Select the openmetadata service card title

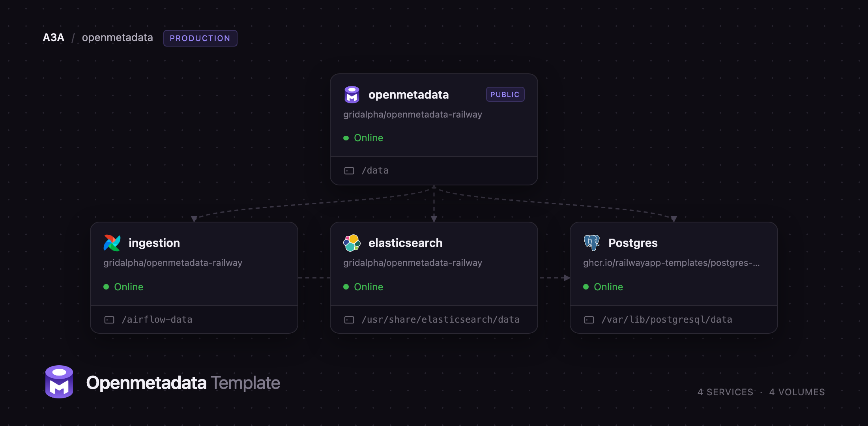(x=409, y=95)
